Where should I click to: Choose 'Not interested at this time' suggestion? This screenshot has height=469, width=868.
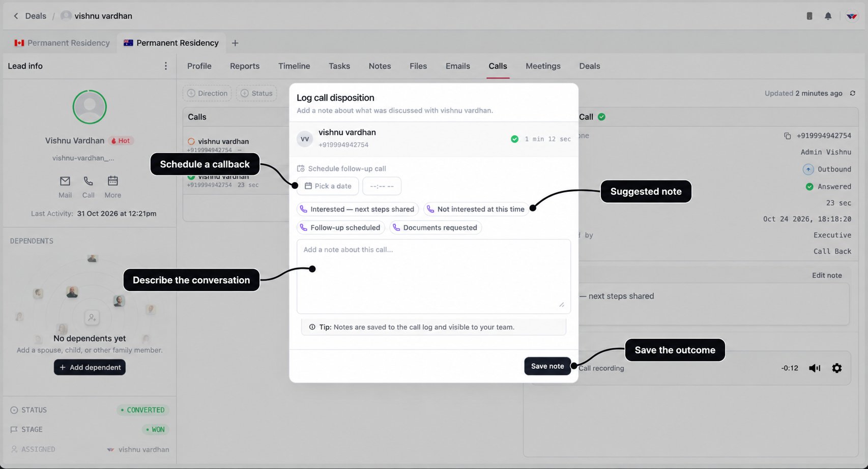click(x=476, y=209)
